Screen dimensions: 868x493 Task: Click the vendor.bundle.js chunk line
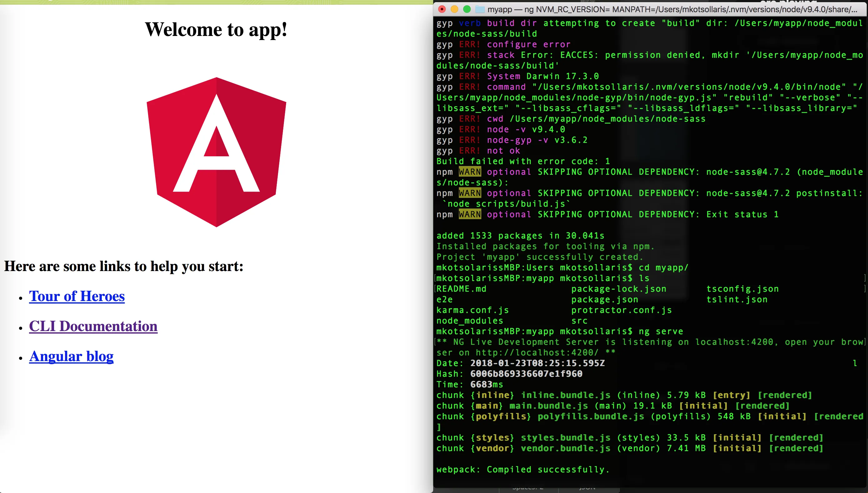(566, 448)
